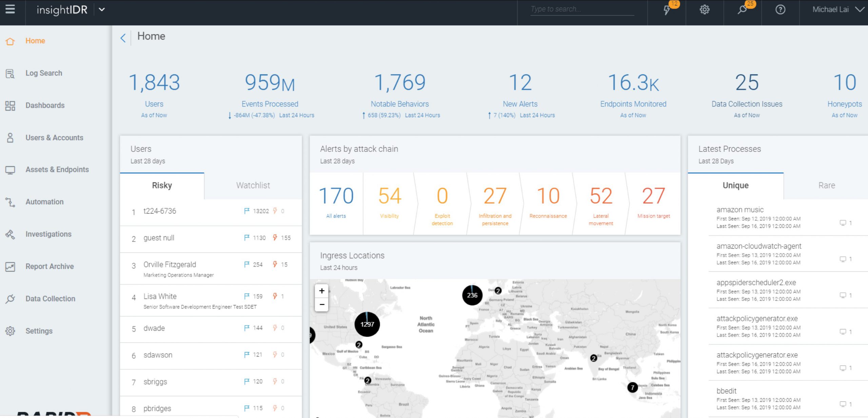Click the Lateral movement alert count
This screenshot has width=868, height=418.
601,196
